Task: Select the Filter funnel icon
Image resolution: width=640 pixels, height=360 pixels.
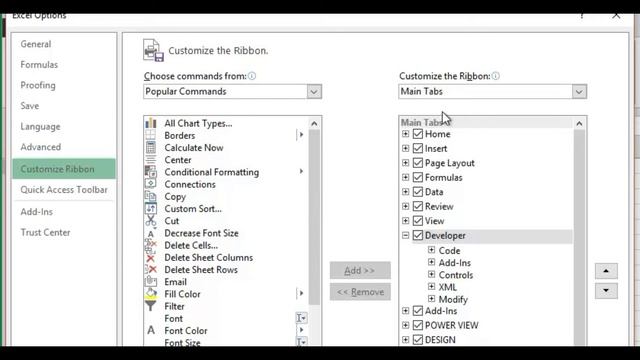Action: (x=151, y=306)
